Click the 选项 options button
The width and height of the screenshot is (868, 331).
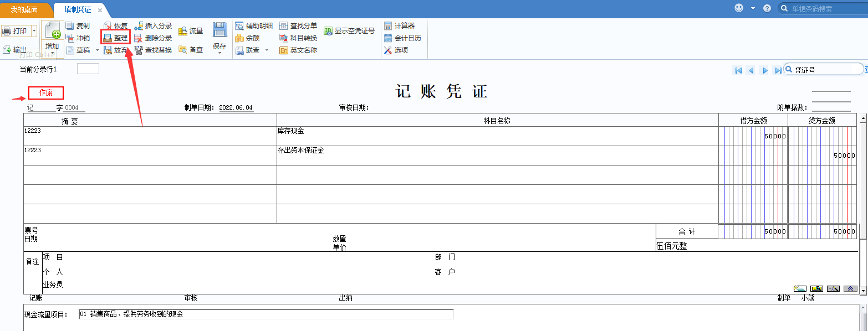pyautogui.click(x=388, y=50)
